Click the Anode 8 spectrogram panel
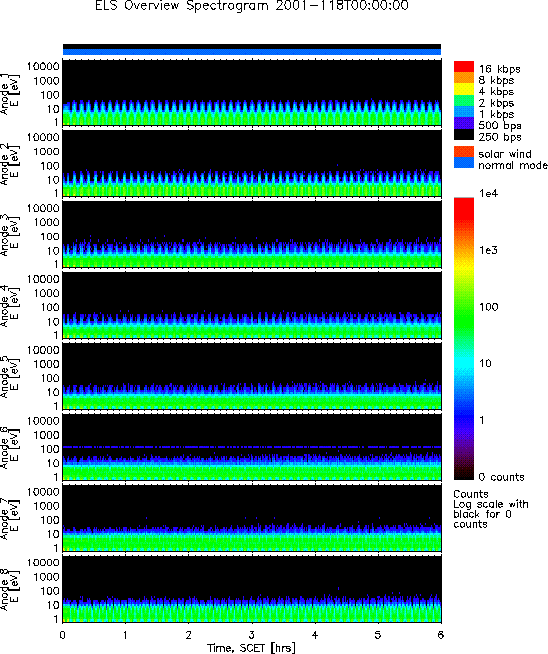548x654 pixels. pos(252,589)
